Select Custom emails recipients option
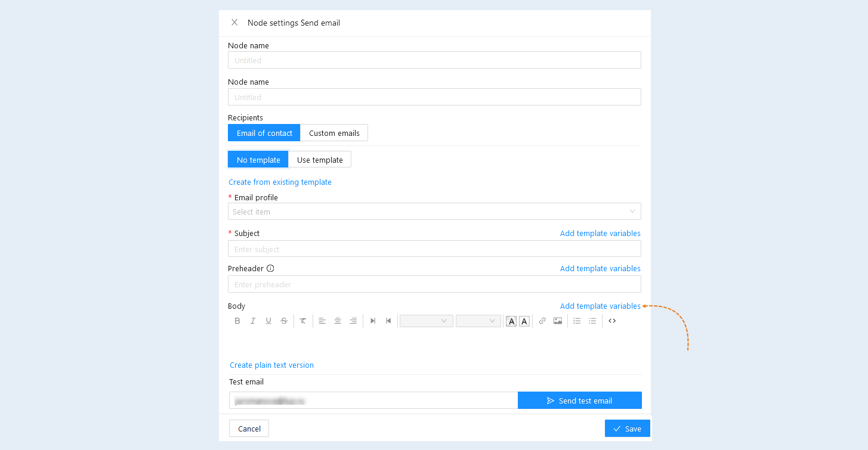 (334, 133)
